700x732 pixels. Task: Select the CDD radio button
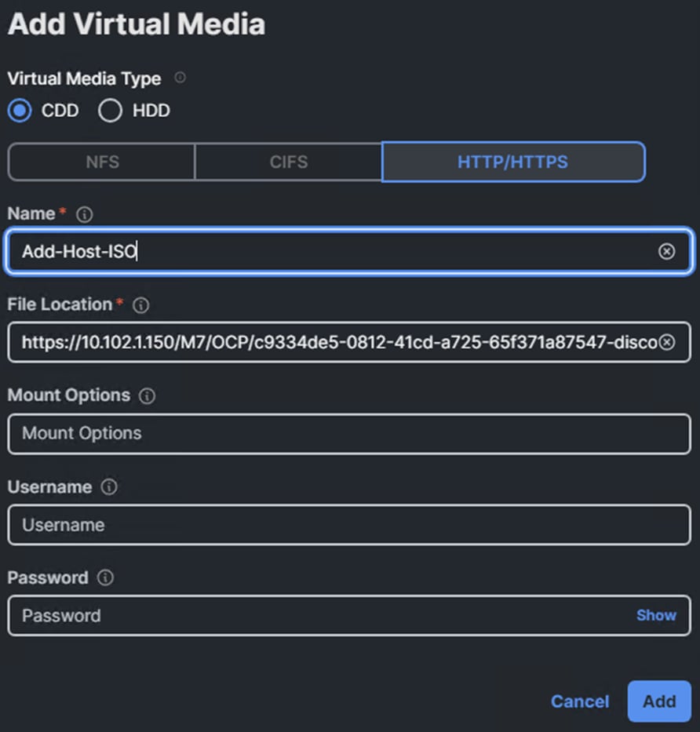click(20, 111)
